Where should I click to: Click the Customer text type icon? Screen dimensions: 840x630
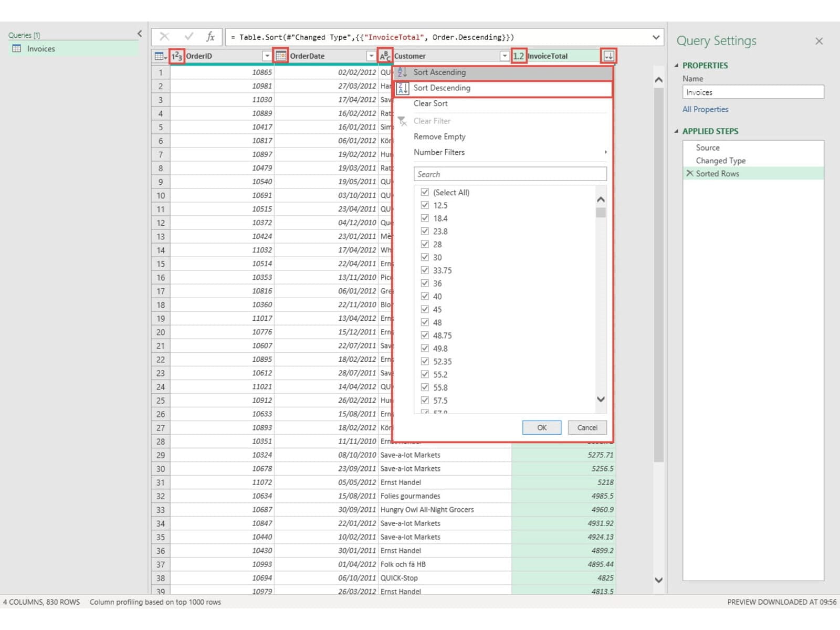tap(385, 56)
